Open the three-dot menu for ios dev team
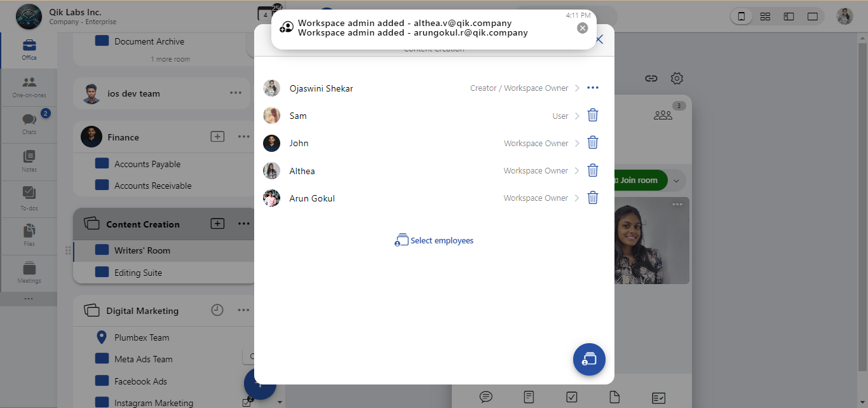The image size is (868, 408). point(236,93)
